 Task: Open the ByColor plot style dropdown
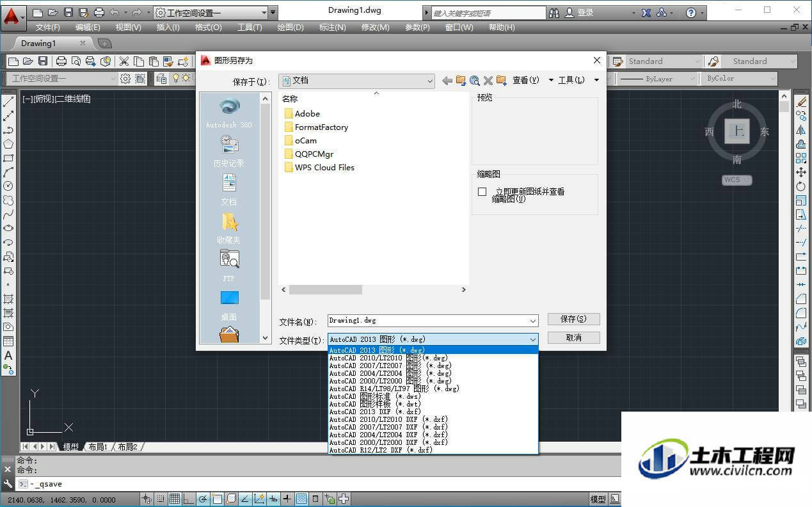coord(740,78)
